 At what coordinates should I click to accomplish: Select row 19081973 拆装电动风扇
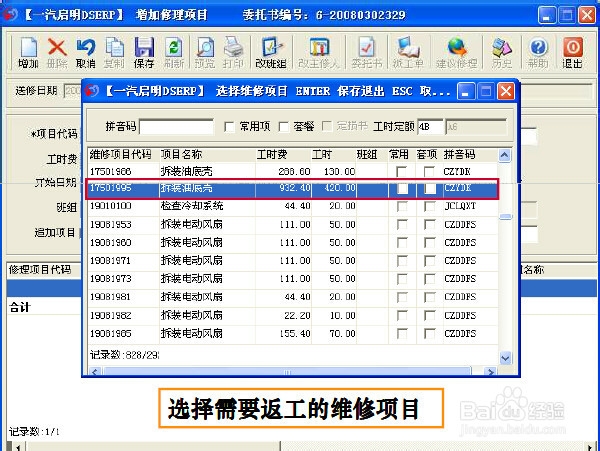(x=293, y=279)
